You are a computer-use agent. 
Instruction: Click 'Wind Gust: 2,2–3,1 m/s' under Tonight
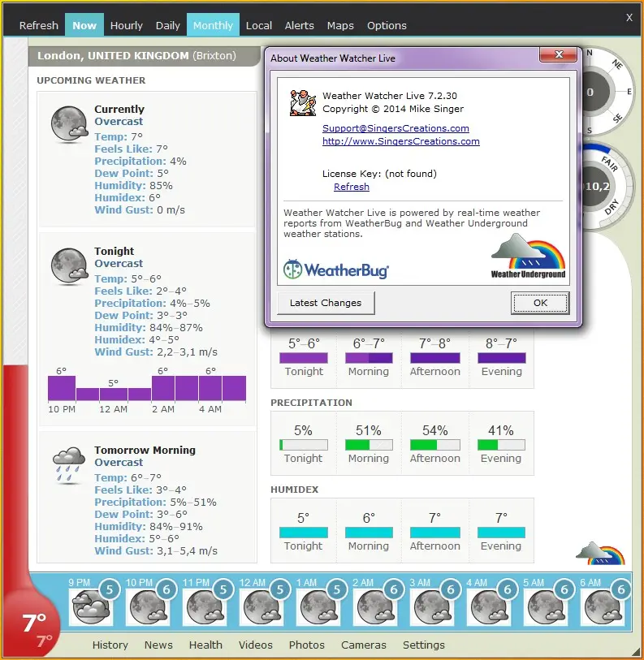(x=156, y=352)
